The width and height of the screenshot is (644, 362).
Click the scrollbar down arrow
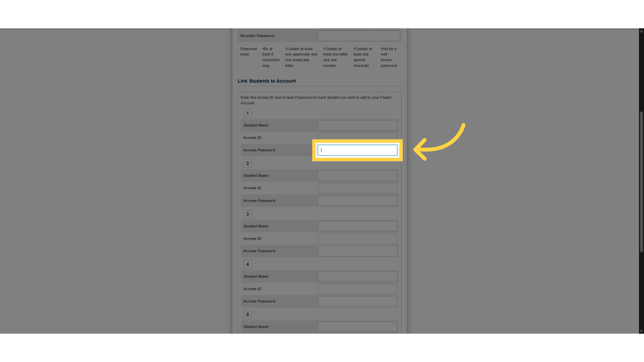(x=641, y=331)
